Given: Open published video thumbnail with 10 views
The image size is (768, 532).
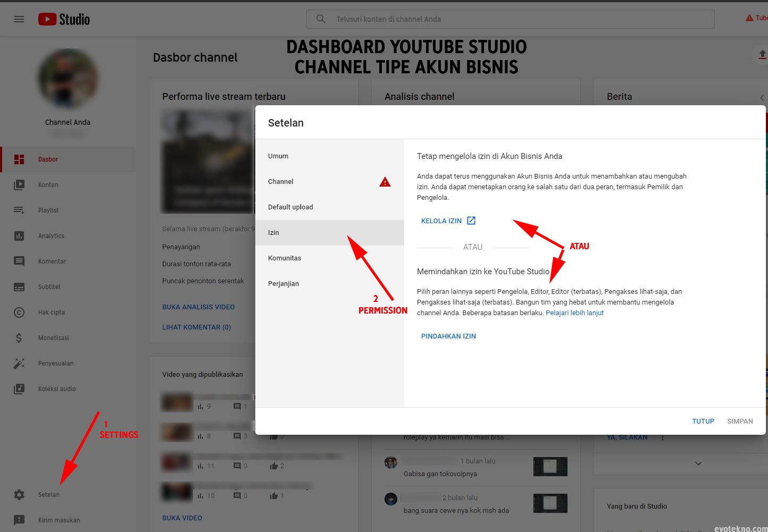Looking at the screenshot, I should click(x=177, y=492).
